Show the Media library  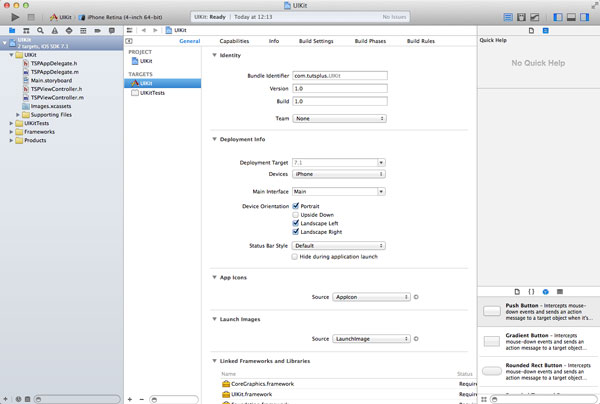pyautogui.click(x=560, y=292)
